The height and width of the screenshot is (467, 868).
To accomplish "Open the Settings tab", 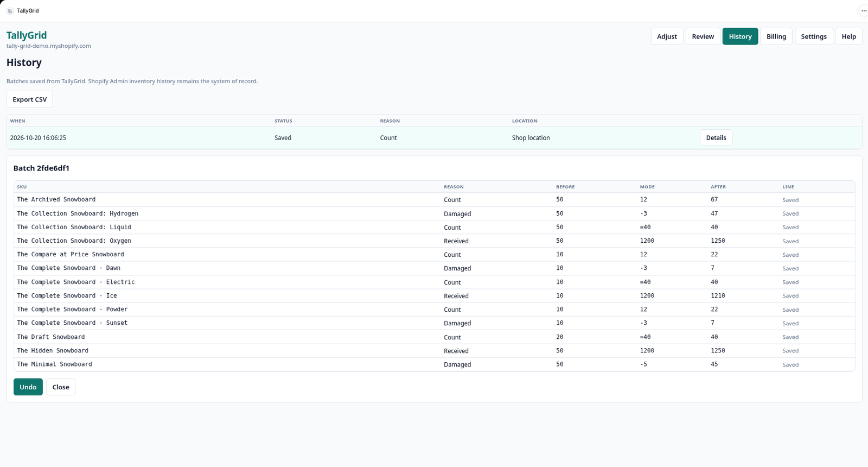I will [x=814, y=36].
